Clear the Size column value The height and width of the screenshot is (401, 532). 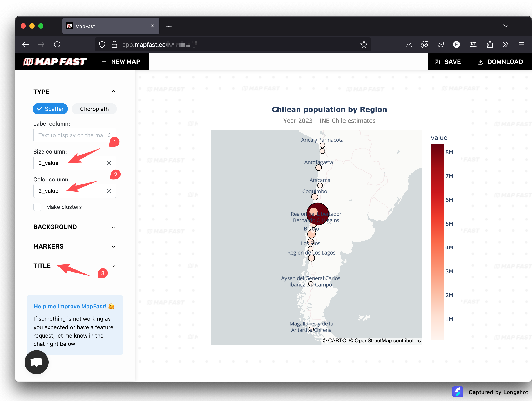[109, 163]
